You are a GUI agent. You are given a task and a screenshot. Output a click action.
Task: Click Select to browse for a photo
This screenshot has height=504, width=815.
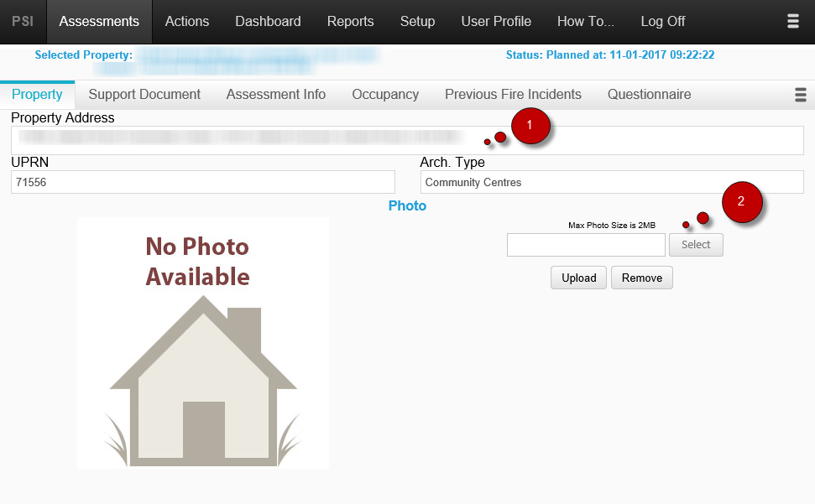coord(696,244)
